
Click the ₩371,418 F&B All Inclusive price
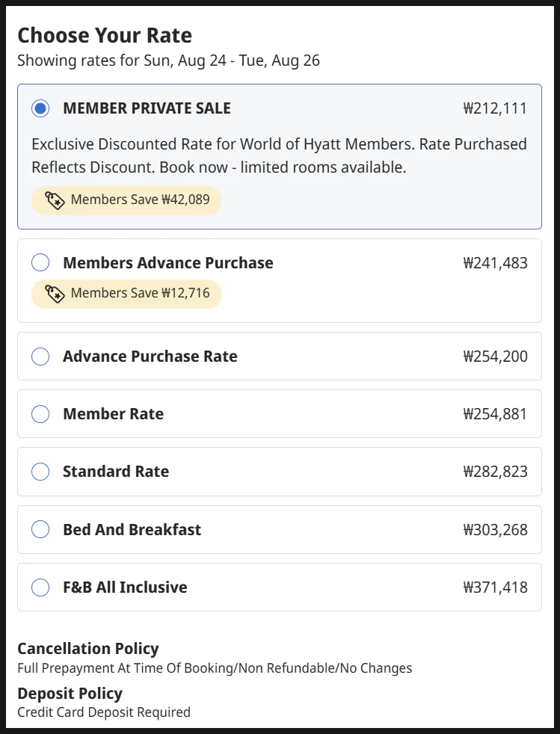coord(495,587)
